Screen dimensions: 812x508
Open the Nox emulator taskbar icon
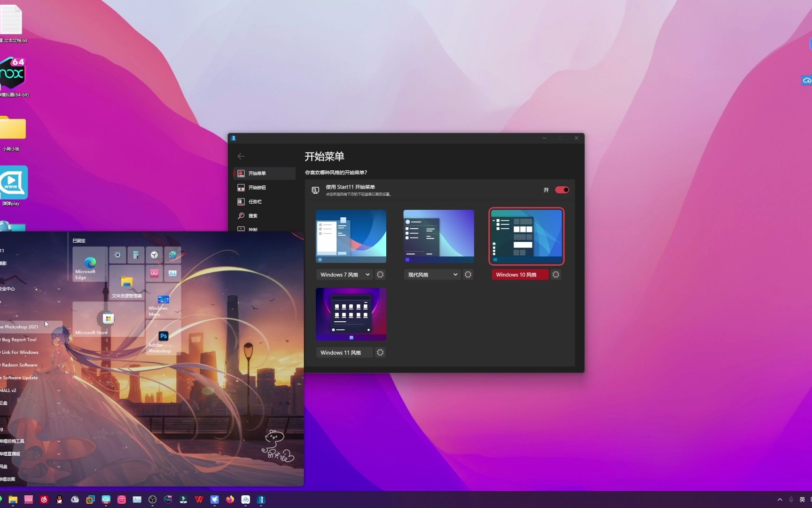click(x=168, y=500)
